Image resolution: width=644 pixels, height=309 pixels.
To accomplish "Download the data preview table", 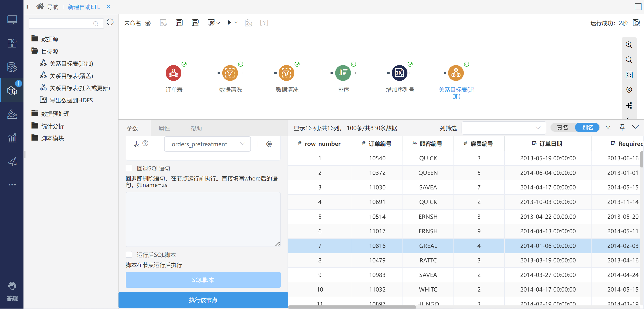I will pyautogui.click(x=608, y=127).
